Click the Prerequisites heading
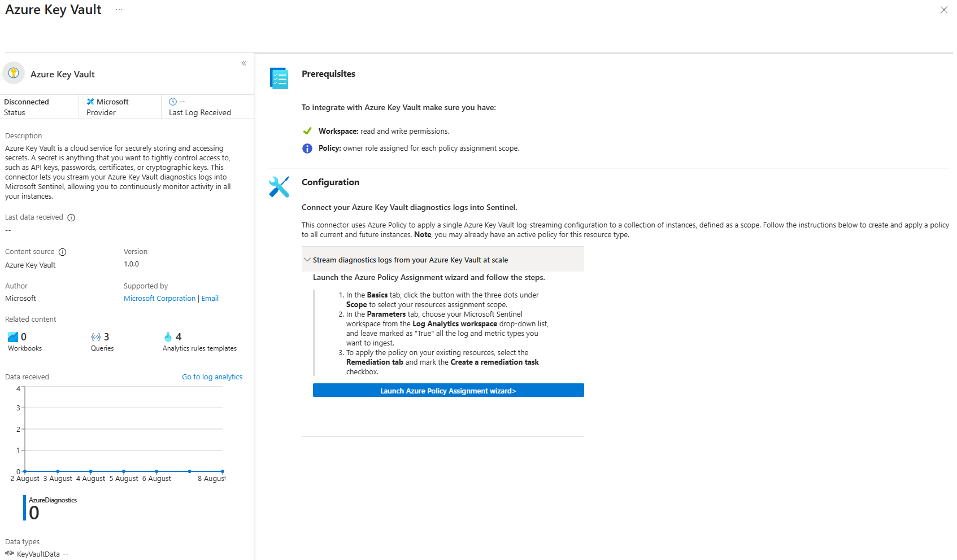 [x=329, y=74]
